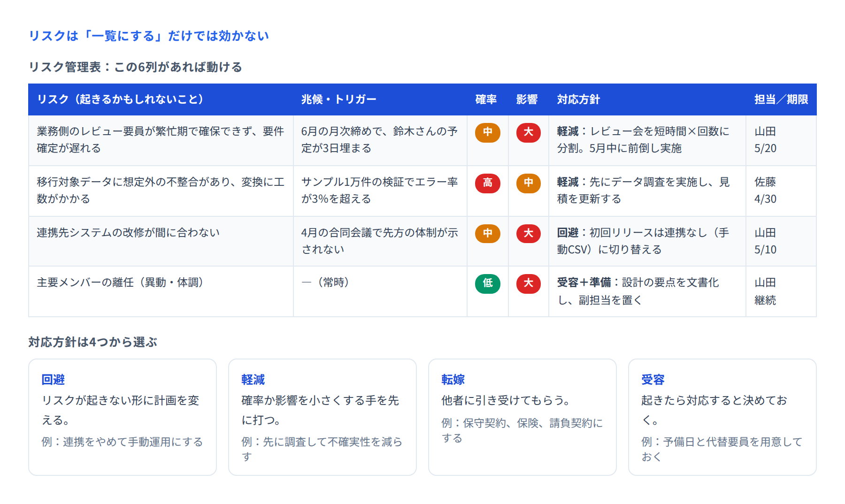The image size is (845, 504).
Task: Select the response cell 先にデータ調査を実施し、見積を更新
Action: (647, 191)
